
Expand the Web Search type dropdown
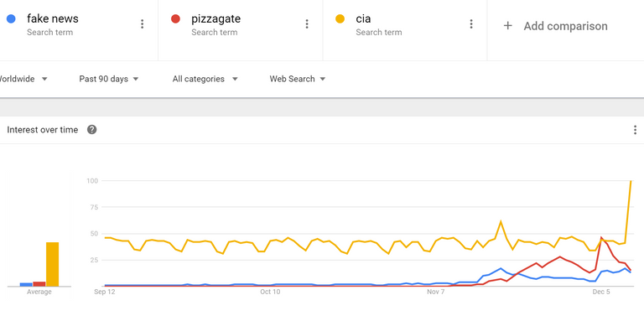pos(298,79)
